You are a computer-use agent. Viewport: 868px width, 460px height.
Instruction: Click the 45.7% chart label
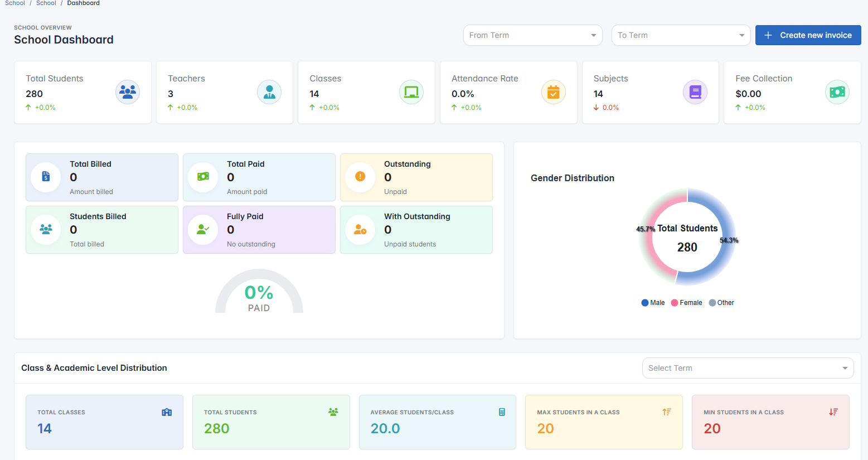click(x=646, y=229)
